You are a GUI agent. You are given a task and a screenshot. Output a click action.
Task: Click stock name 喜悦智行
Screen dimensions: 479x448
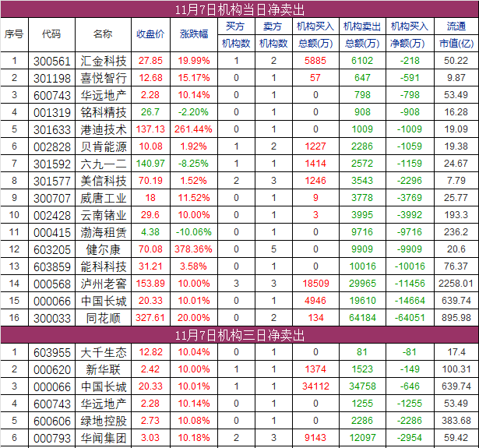point(104,78)
